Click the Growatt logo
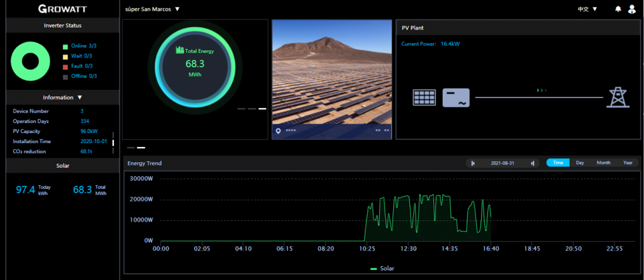 [x=62, y=9]
